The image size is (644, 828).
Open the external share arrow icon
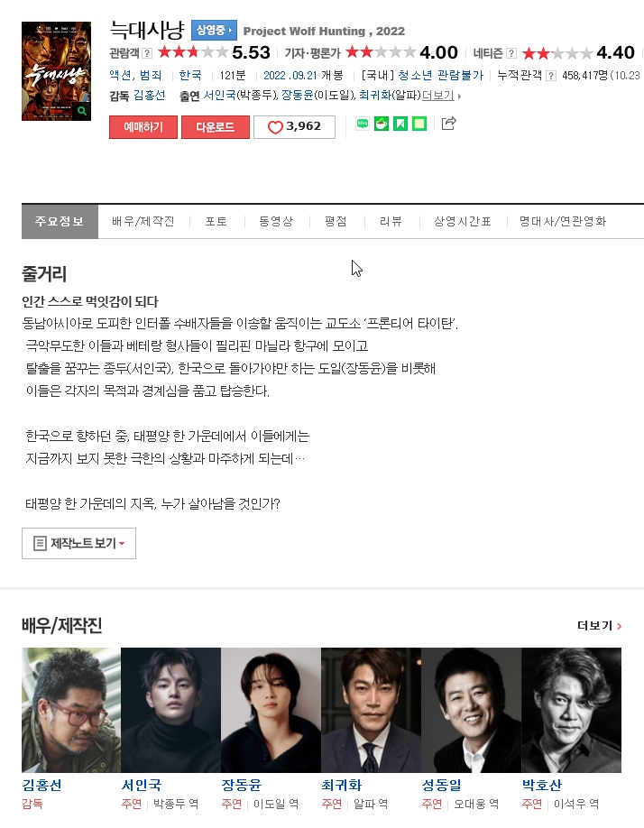448,124
